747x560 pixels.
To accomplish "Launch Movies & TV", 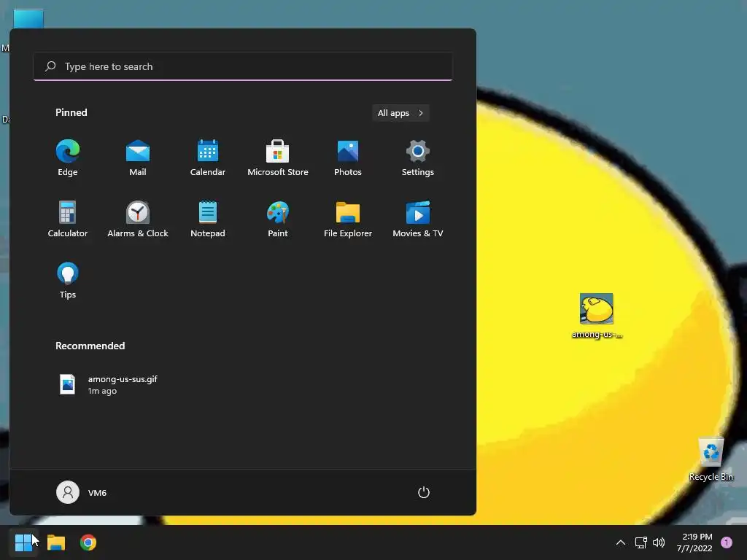I will (418, 219).
